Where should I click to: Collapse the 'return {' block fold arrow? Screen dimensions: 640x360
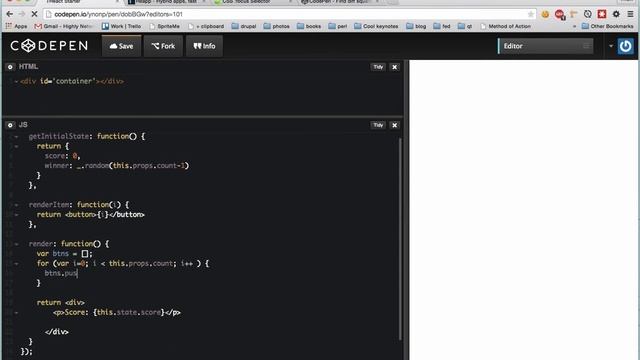pos(16,147)
